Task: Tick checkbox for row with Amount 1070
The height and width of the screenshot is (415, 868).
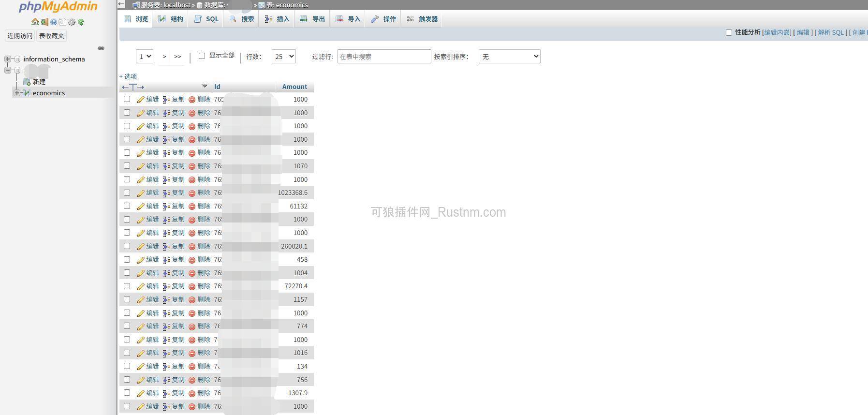Action: coord(127,165)
